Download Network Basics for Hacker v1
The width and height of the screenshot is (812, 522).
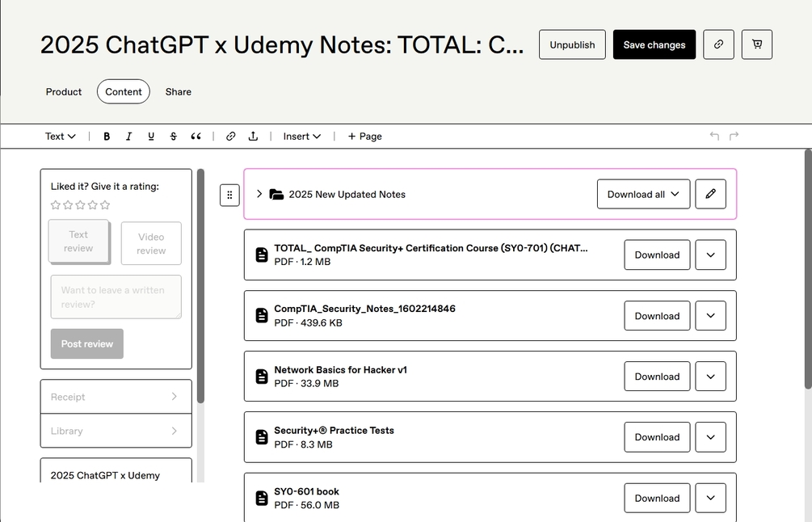point(657,377)
